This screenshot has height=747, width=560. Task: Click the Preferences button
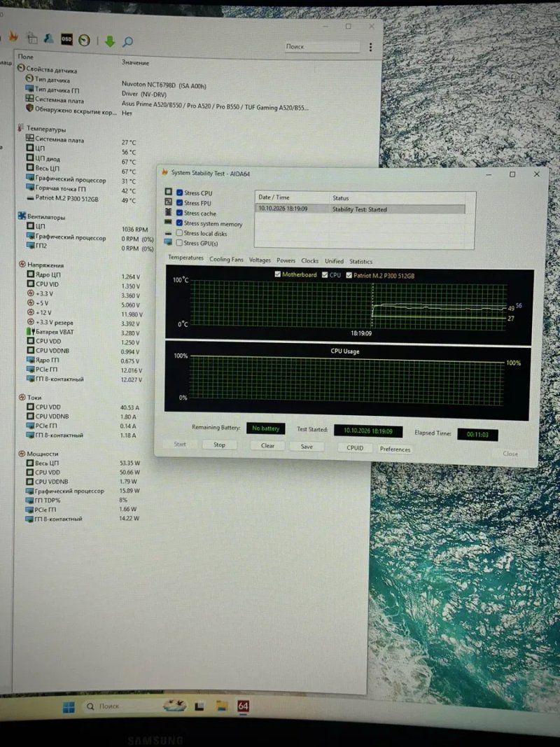click(395, 449)
